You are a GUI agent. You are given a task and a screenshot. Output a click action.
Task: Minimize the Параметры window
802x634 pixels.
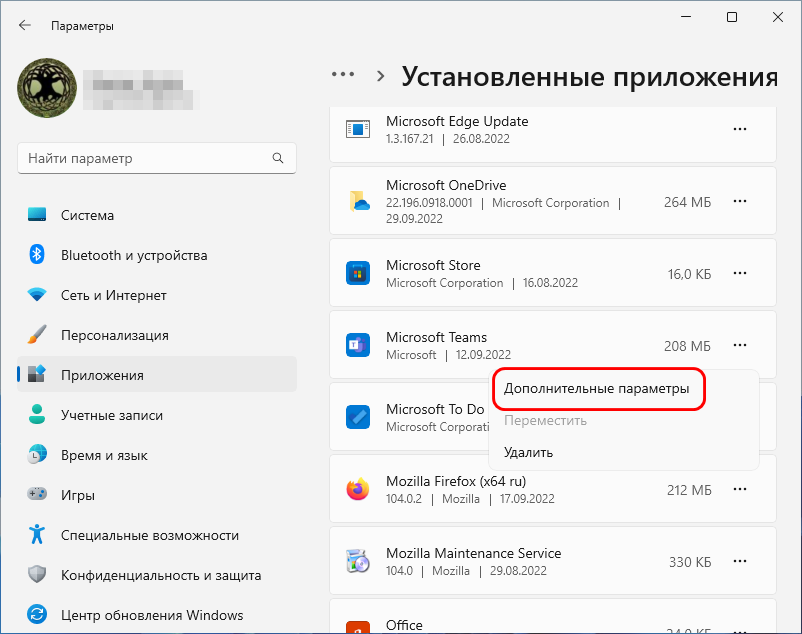click(x=686, y=17)
